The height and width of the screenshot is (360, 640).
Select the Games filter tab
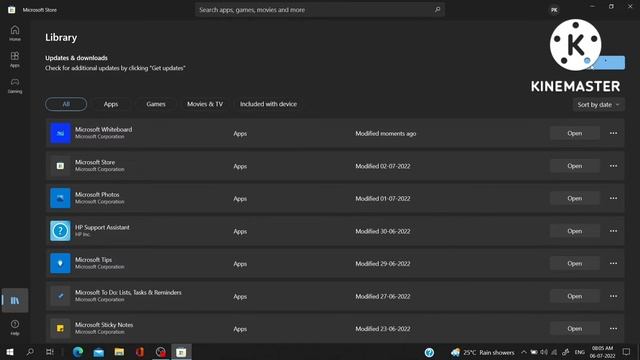click(156, 104)
